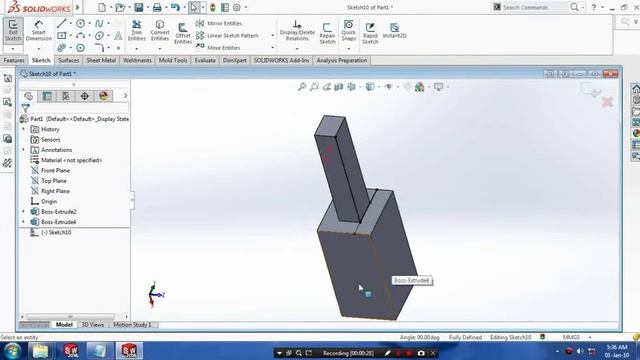Select the Smart Dimension tool
The height and width of the screenshot is (360, 640).
click(x=38, y=31)
